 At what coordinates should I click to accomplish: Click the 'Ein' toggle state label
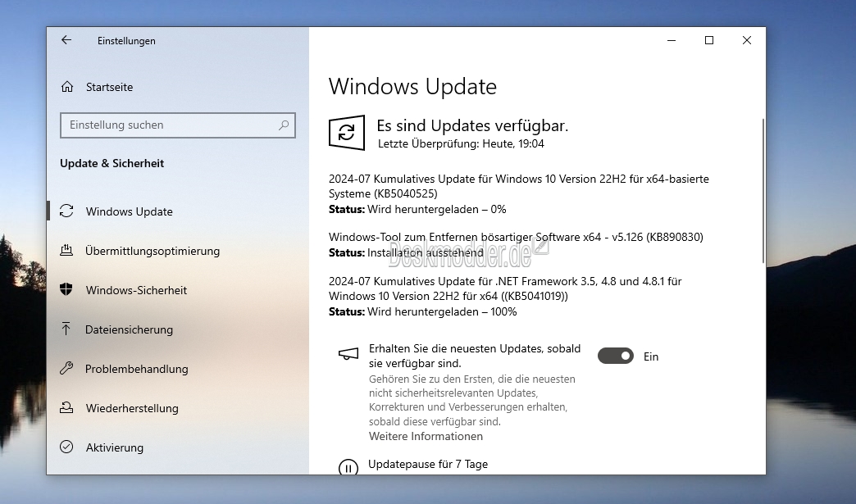pos(651,356)
